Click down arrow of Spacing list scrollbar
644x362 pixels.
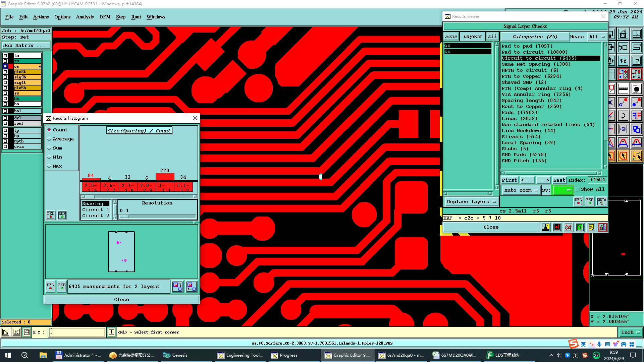[115, 217]
